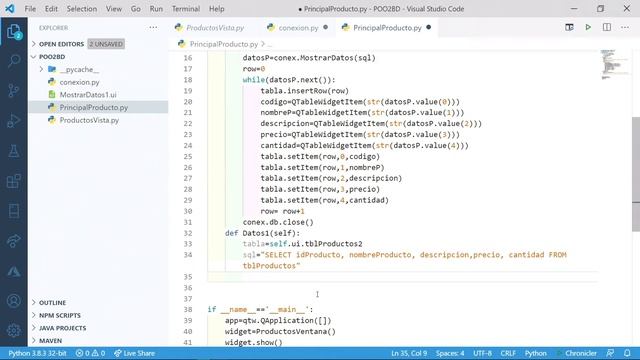Open the Testing flask icon
The height and width of the screenshot is (360, 640).
(13, 151)
